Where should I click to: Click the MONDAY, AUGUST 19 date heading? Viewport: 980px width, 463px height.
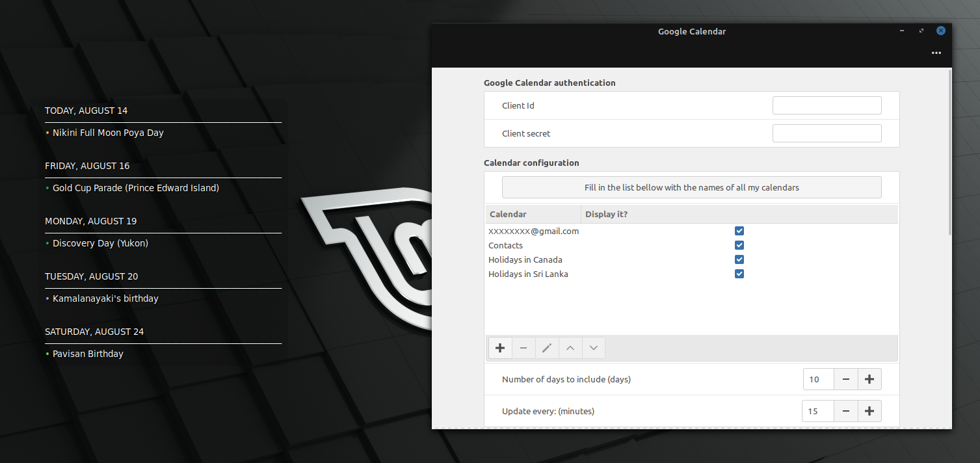click(x=90, y=221)
